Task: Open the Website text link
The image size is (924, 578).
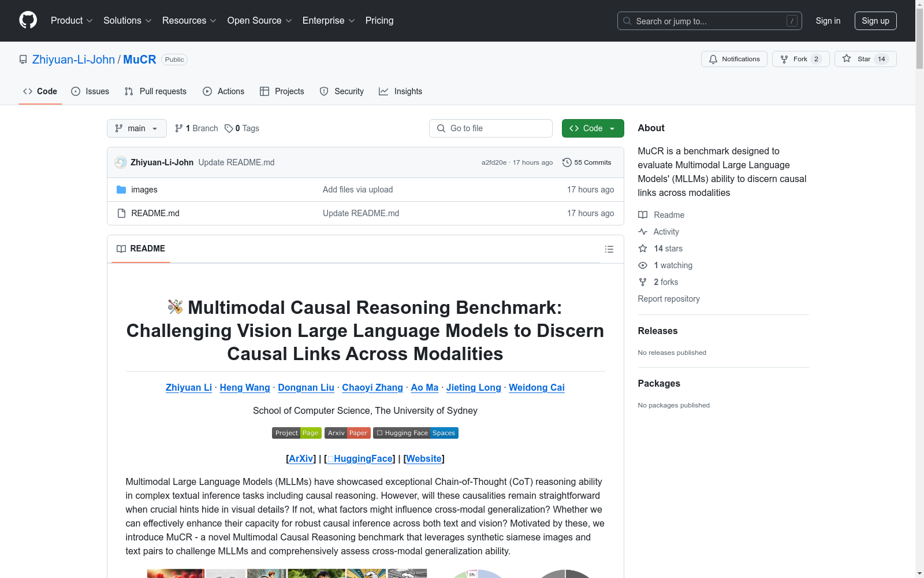Action: (424, 458)
